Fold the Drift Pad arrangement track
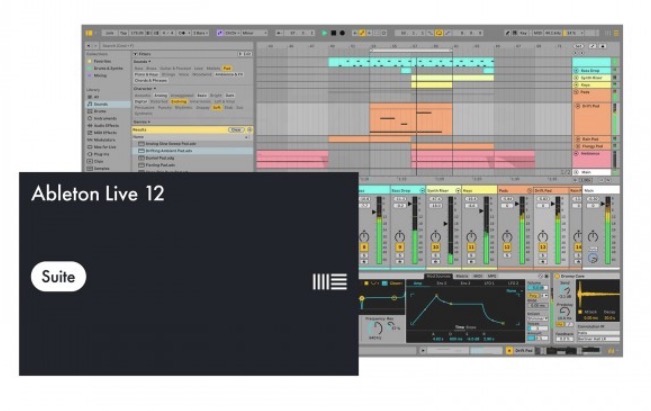Viewport: 651px width, 411px height. (578, 106)
